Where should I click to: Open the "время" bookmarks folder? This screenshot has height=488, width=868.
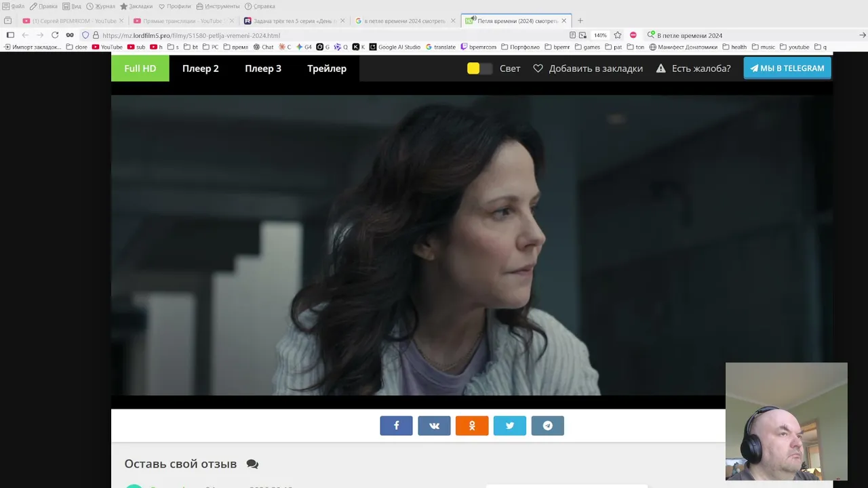pos(236,47)
